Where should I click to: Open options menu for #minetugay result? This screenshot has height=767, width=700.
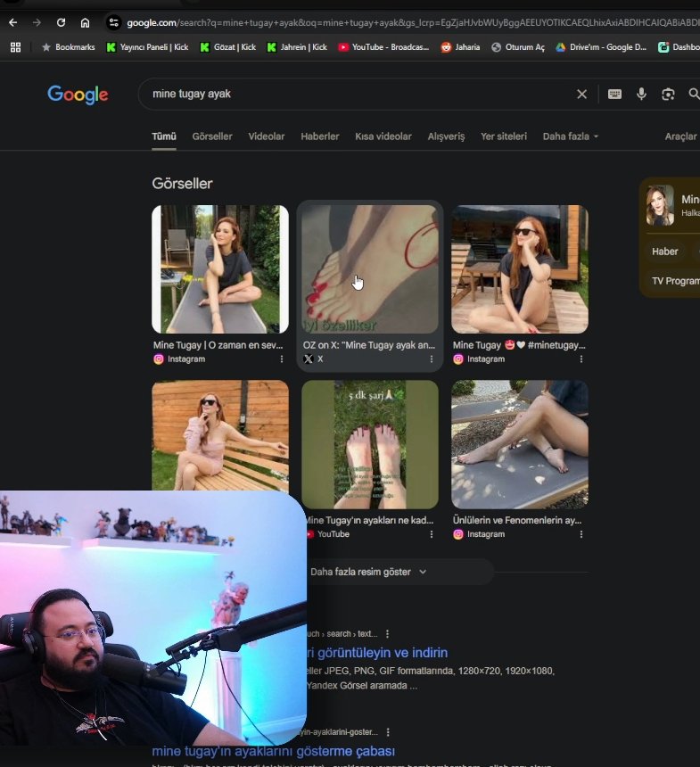(x=581, y=359)
